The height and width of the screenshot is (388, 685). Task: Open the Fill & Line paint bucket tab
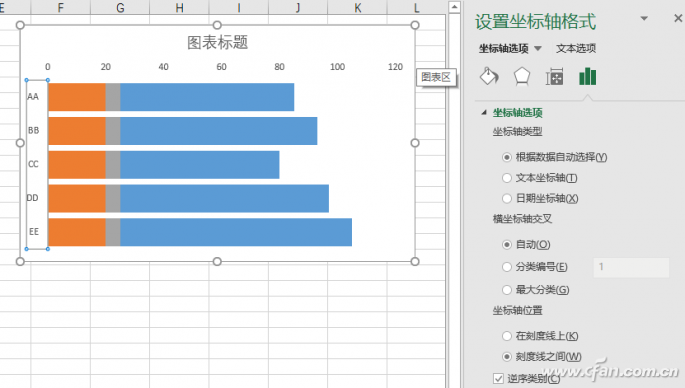coord(489,76)
